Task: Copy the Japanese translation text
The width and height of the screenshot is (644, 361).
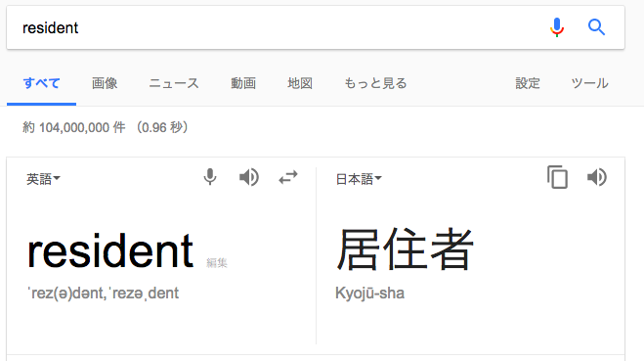Action: pyautogui.click(x=557, y=177)
